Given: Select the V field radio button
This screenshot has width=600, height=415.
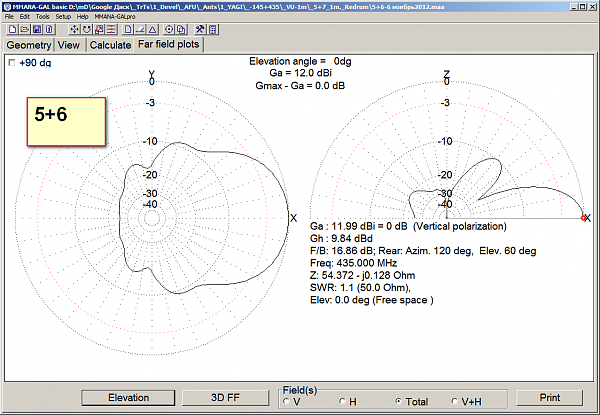Looking at the screenshot, I should point(286,401).
